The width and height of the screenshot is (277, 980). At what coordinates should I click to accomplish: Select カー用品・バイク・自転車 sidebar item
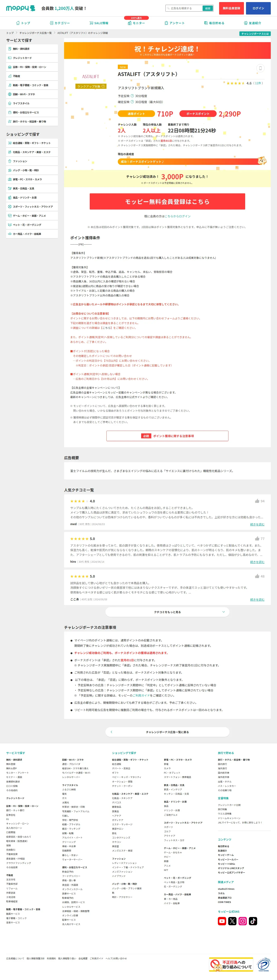[x=32, y=234]
